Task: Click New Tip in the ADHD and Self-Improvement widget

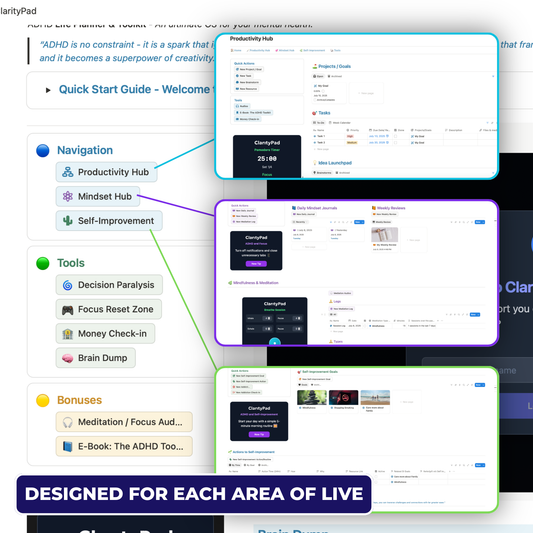Action: [x=259, y=434]
